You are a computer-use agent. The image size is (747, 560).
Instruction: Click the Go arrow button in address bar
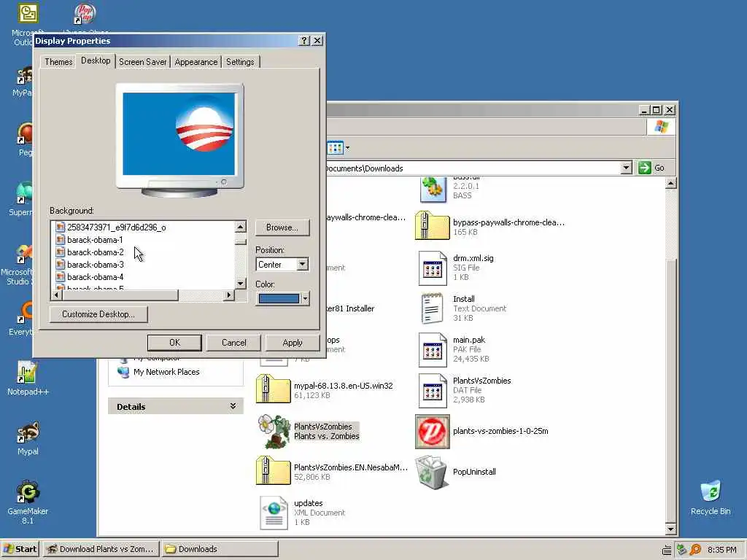pyautogui.click(x=645, y=168)
